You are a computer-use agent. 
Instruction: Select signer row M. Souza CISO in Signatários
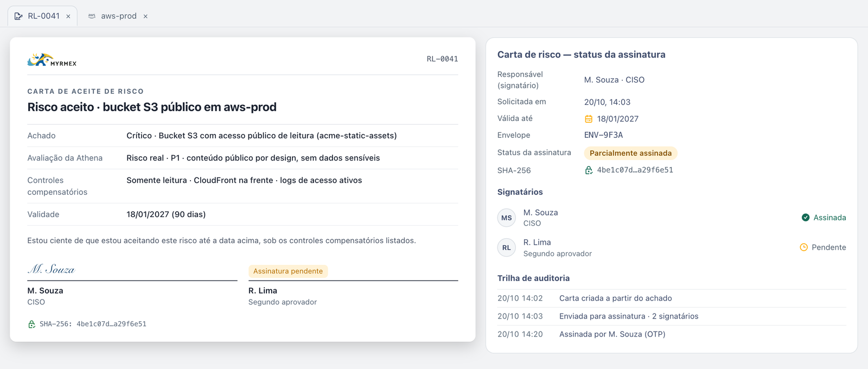point(672,218)
